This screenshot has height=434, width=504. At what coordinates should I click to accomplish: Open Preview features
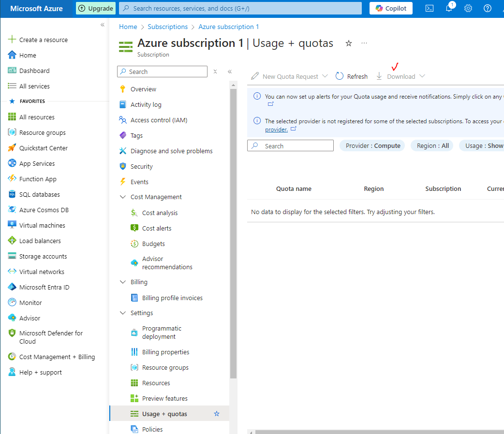[x=165, y=398]
